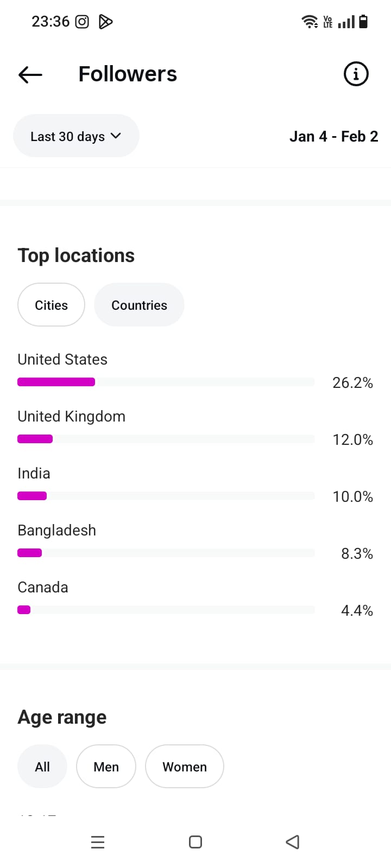The width and height of the screenshot is (391, 868).
Task: Filter age range by Men
Action: coord(106,767)
